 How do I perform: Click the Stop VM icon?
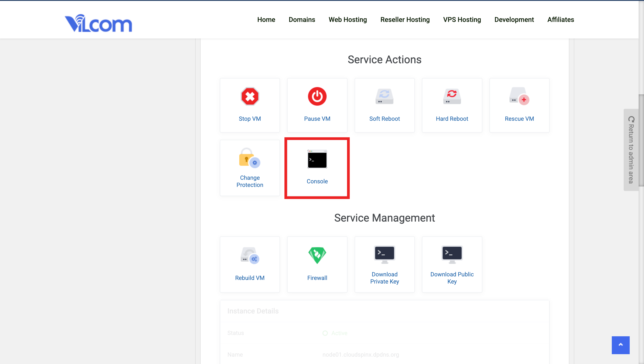coord(250,96)
